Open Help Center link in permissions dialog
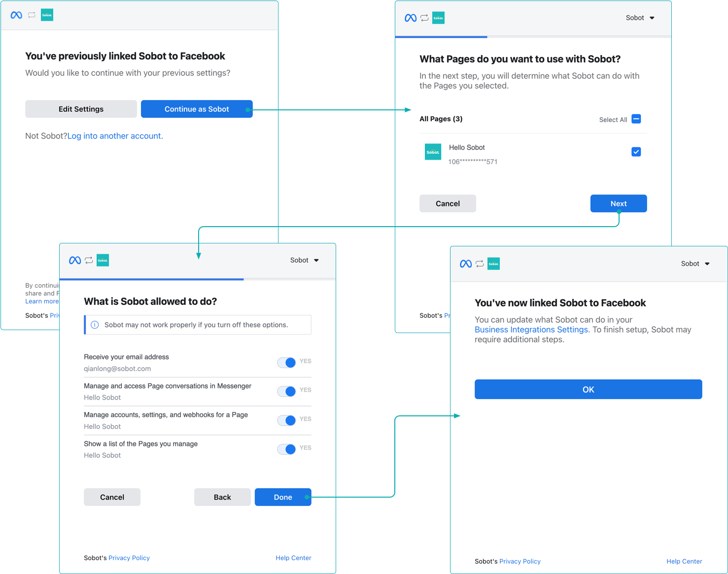This screenshot has width=728, height=574. (x=293, y=558)
